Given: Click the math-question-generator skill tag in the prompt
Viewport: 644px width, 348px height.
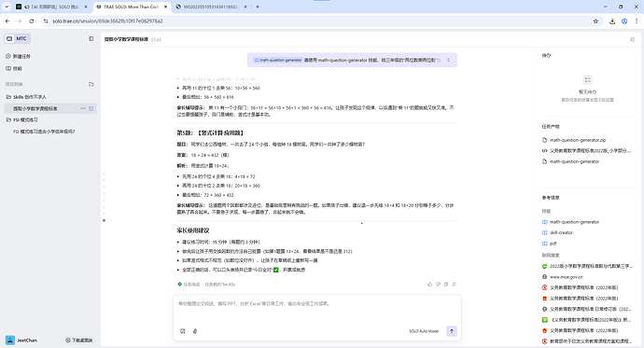Looking at the screenshot, I should coord(278,60).
